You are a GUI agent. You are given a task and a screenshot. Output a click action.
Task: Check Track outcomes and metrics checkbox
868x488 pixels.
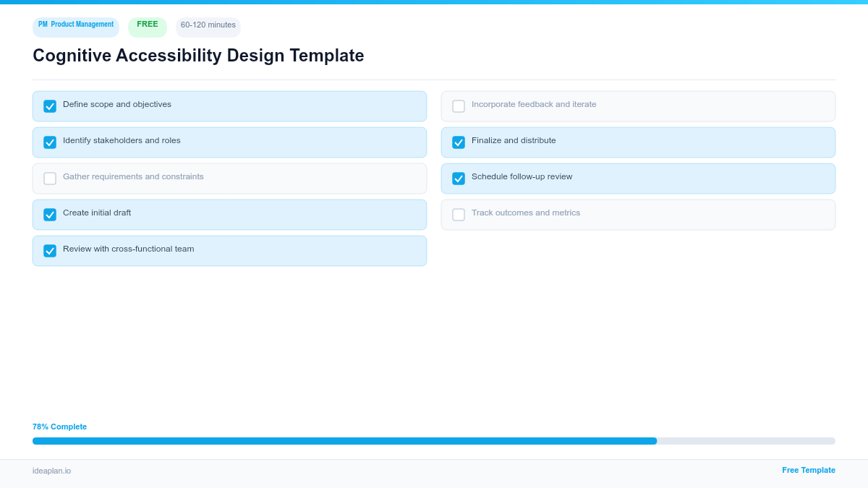(x=459, y=215)
